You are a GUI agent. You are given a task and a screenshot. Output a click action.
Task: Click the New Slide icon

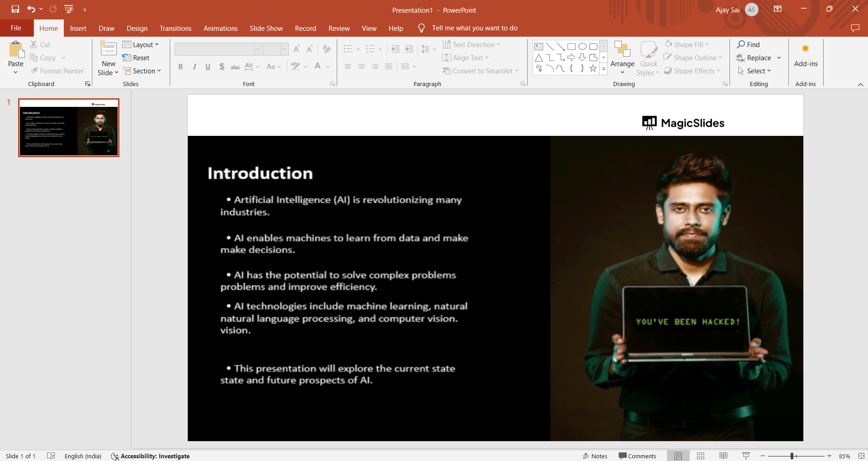108,49
